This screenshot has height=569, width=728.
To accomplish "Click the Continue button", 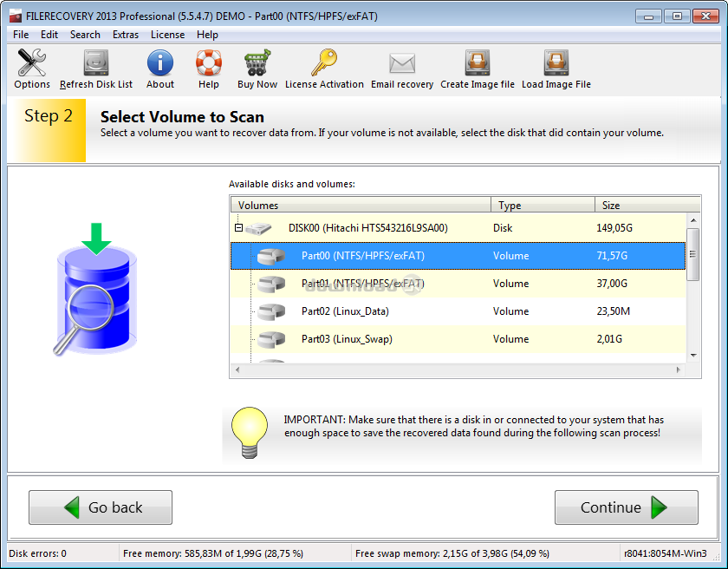I will coord(627,507).
